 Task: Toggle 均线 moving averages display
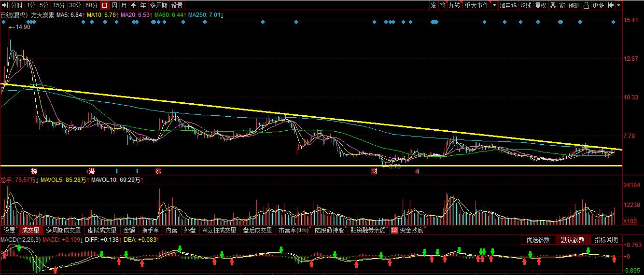pos(526,5)
